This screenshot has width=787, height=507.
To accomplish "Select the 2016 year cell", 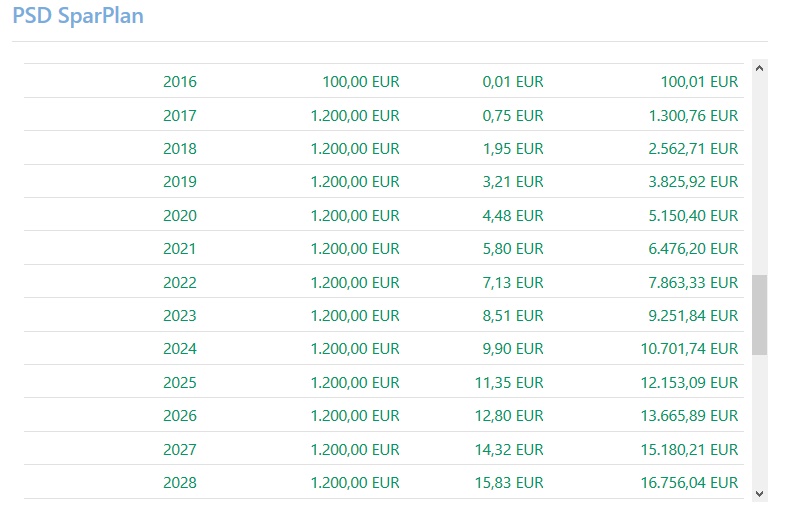I will (x=180, y=82).
